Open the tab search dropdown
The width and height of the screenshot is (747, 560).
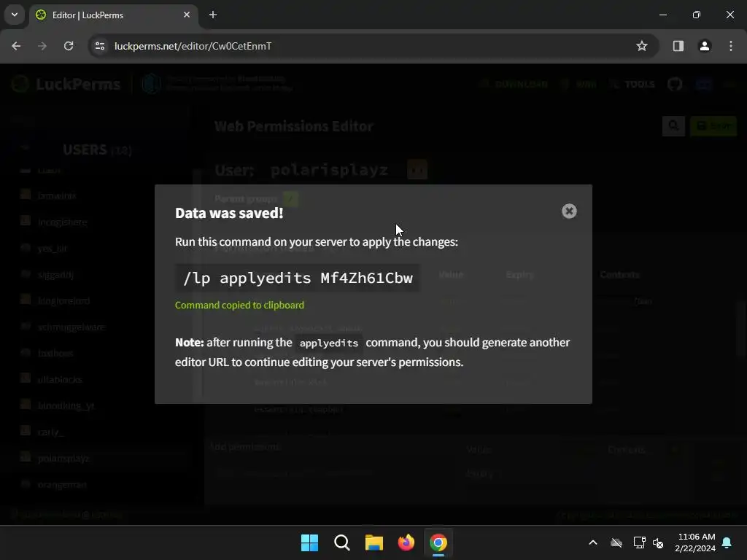[15, 15]
